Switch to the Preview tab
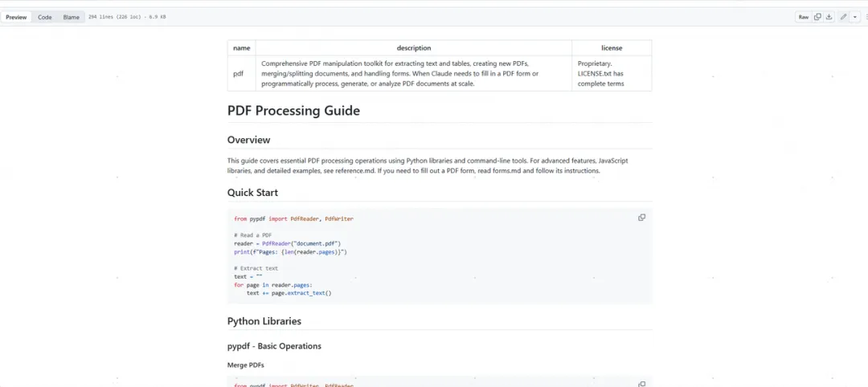This screenshot has width=868, height=387. (16, 17)
